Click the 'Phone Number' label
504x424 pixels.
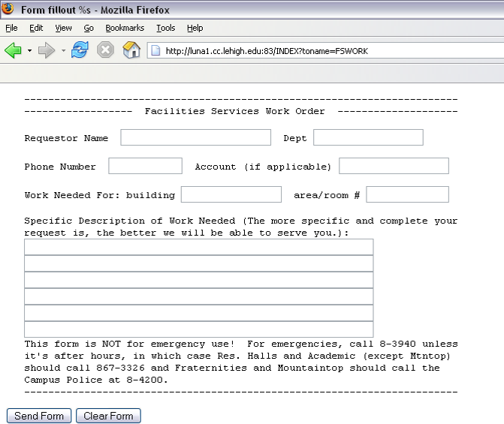[x=60, y=167]
